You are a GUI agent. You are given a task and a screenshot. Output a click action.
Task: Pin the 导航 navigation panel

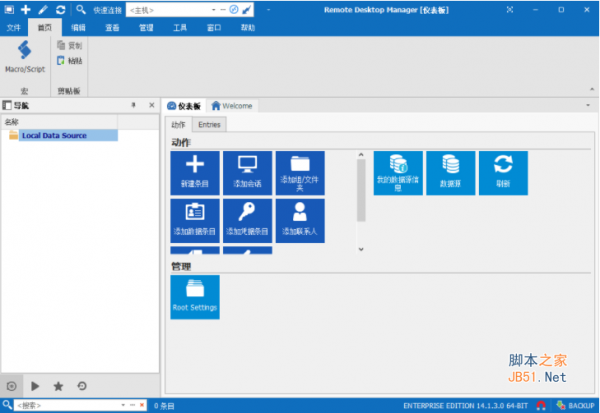(x=134, y=105)
